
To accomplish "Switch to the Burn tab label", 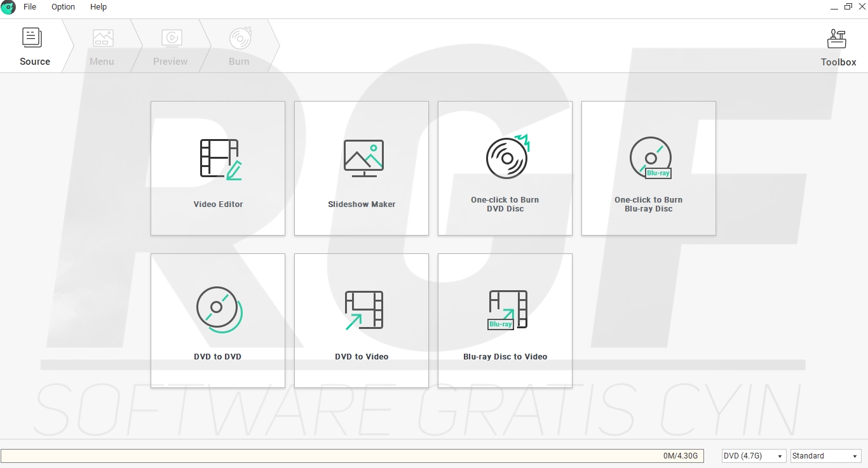I will [239, 62].
